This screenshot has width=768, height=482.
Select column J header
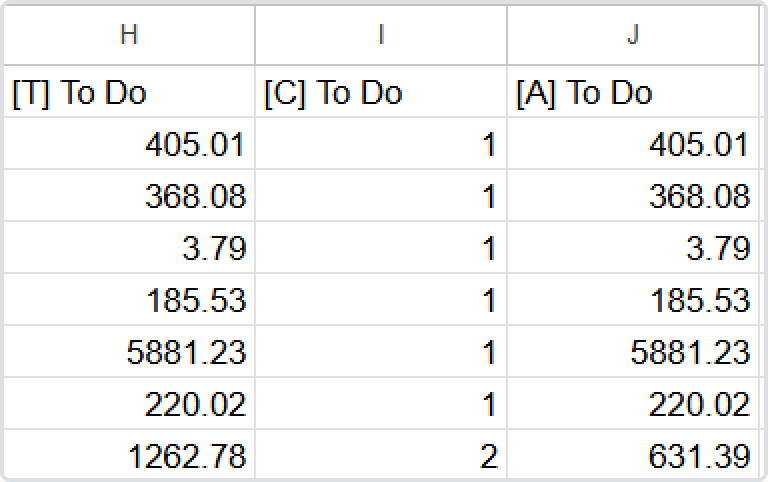(x=633, y=35)
